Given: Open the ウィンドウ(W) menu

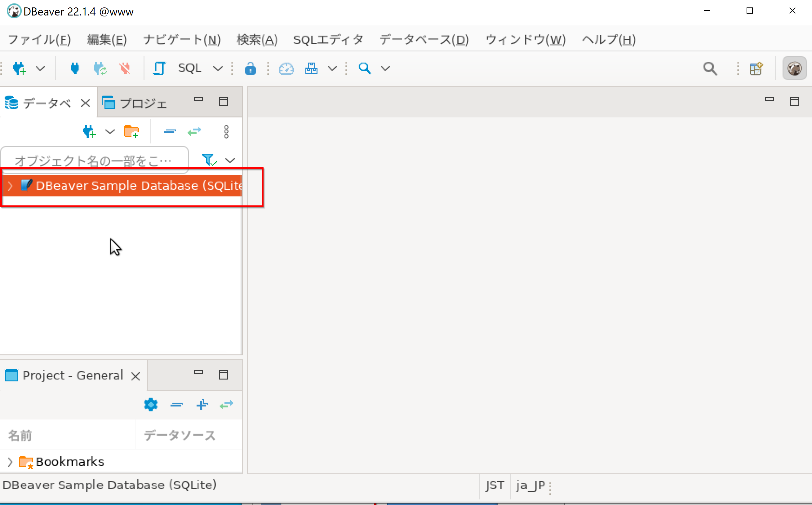Looking at the screenshot, I should pos(525,40).
